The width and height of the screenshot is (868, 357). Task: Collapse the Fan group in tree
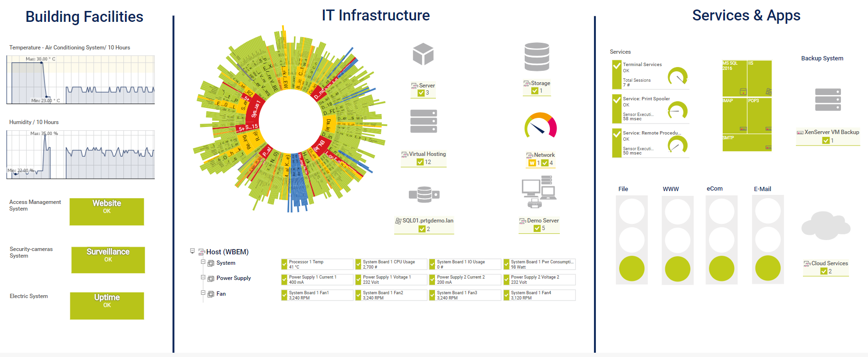(203, 293)
